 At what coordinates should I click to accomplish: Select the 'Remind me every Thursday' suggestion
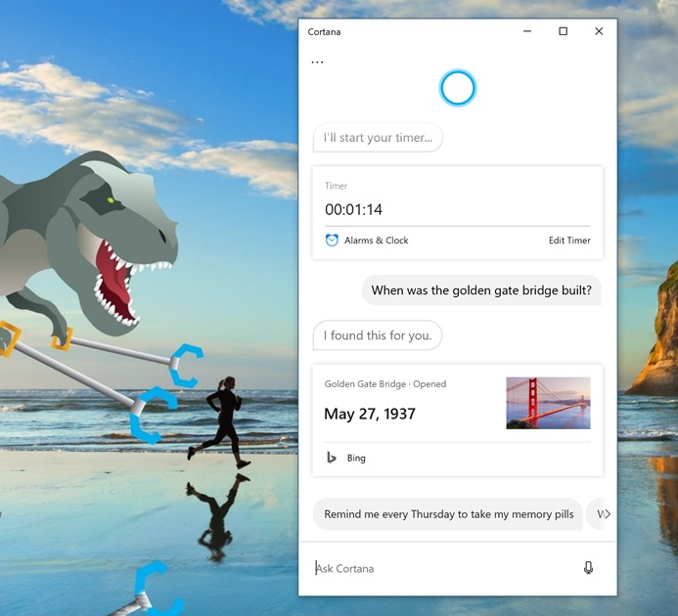click(448, 514)
